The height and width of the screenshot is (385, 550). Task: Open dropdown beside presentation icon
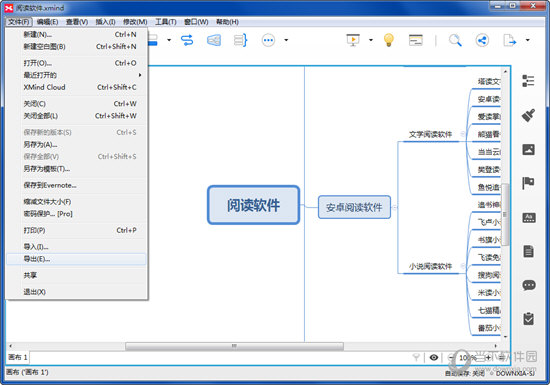point(371,40)
